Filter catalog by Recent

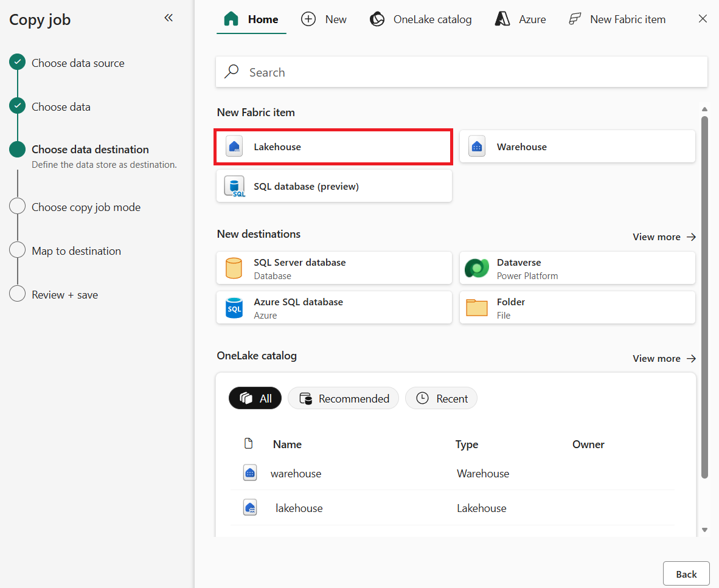[x=441, y=398]
